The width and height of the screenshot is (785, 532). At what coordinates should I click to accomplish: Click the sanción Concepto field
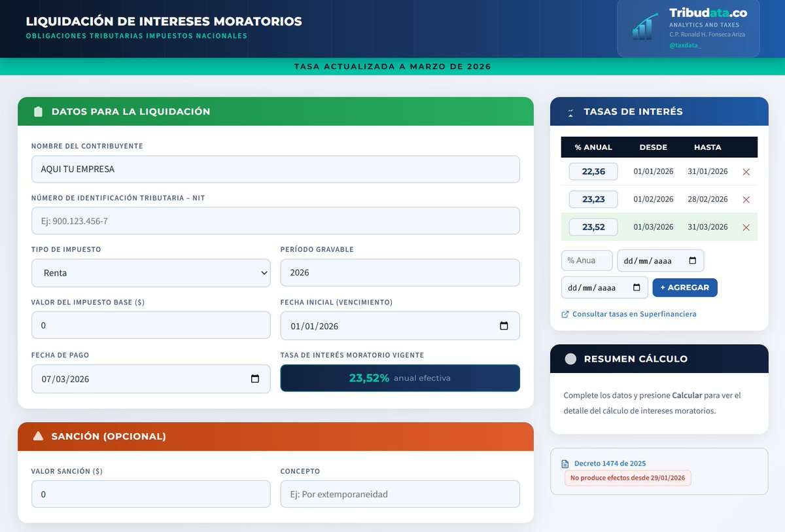[400, 494]
